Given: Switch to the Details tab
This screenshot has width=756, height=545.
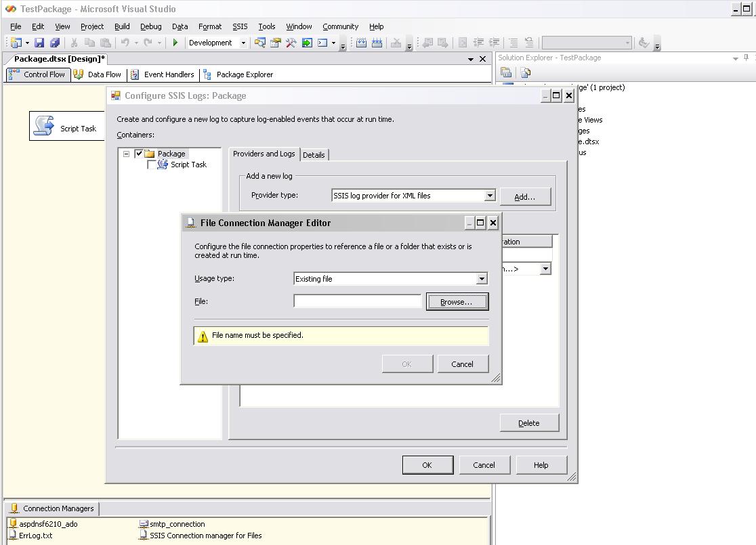Looking at the screenshot, I should [x=314, y=155].
